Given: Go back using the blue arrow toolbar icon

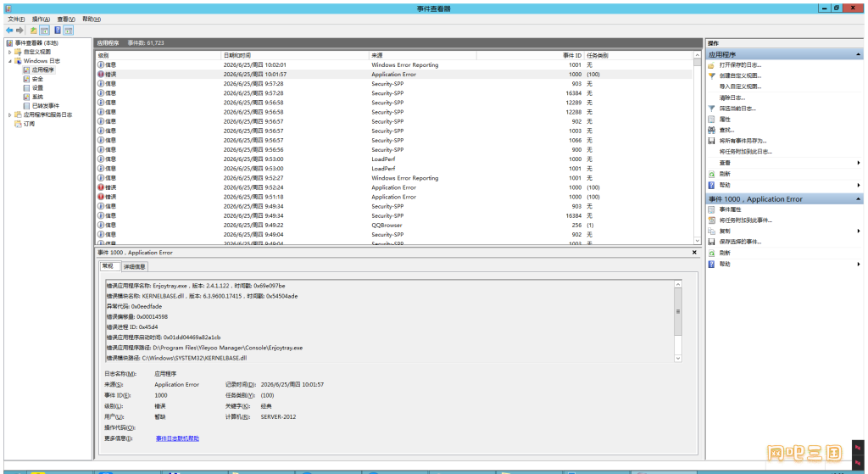Looking at the screenshot, I should pos(9,31).
